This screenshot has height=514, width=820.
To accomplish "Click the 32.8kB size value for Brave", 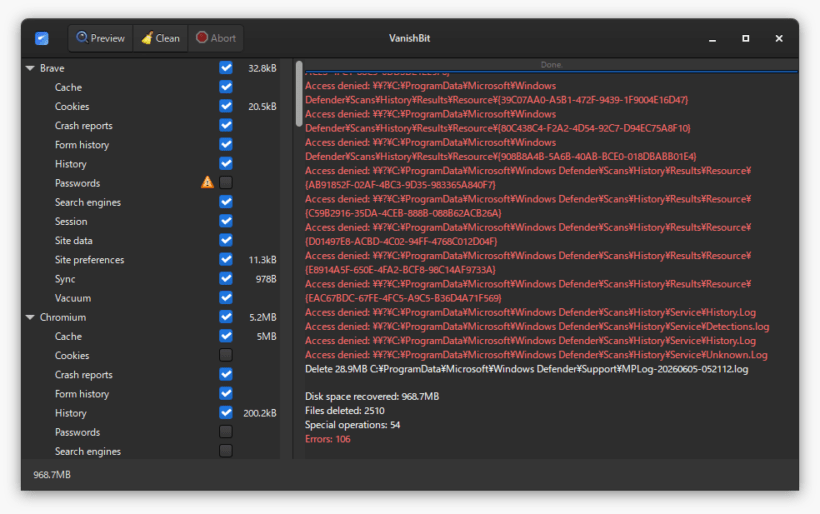I will click(x=262, y=68).
